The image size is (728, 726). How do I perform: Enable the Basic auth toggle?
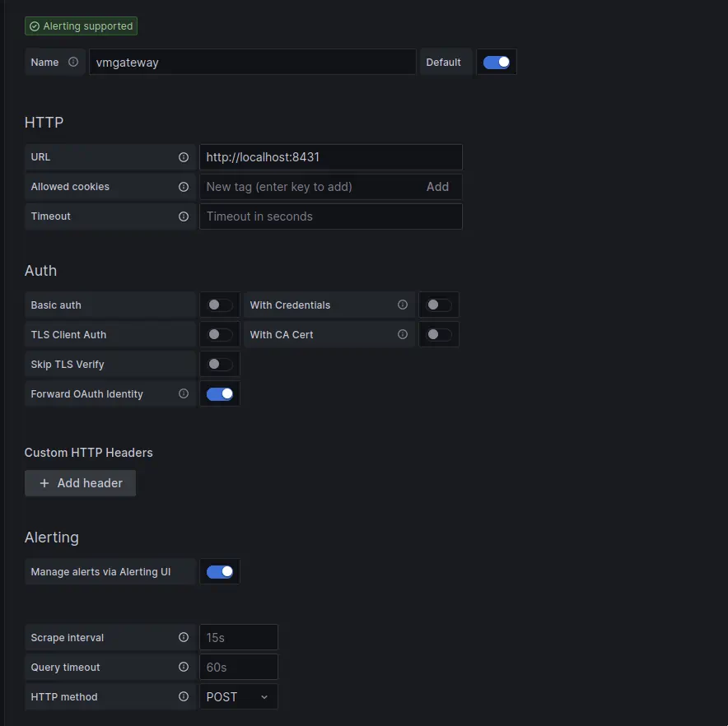pos(220,305)
